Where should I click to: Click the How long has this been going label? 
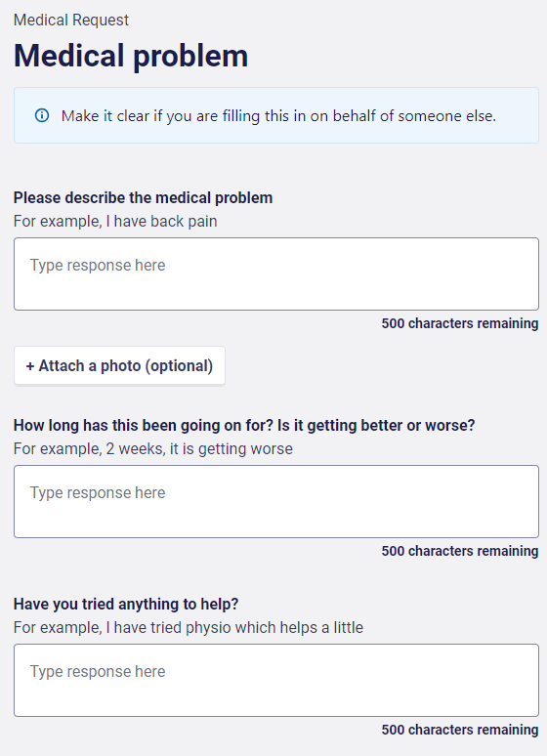[244, 425]
